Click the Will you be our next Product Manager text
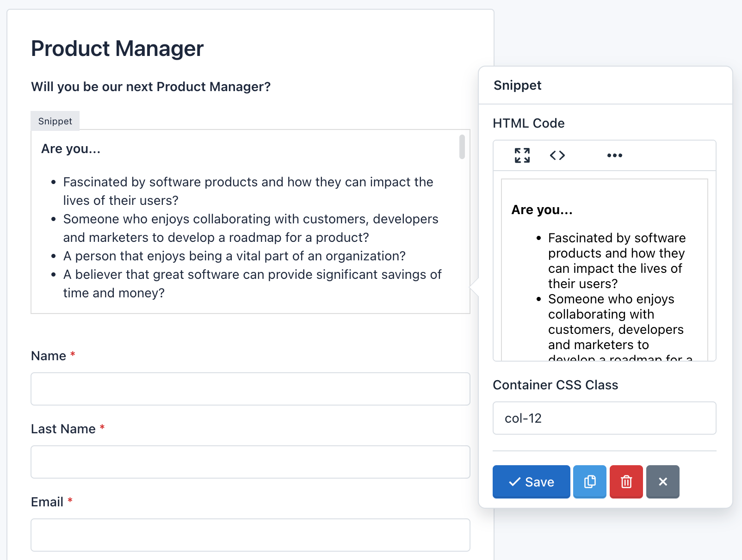Screen dimensions: 742x560 click(x=151, y=86)
